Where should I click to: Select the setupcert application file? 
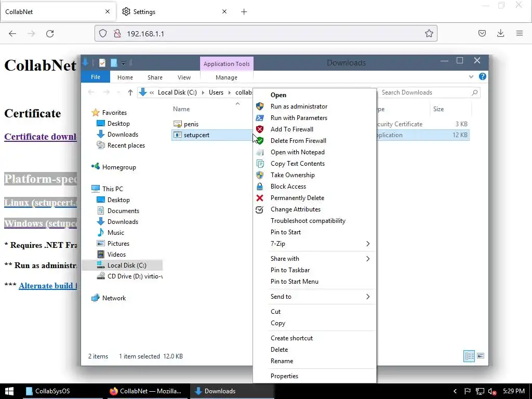(x=196, y=135)
